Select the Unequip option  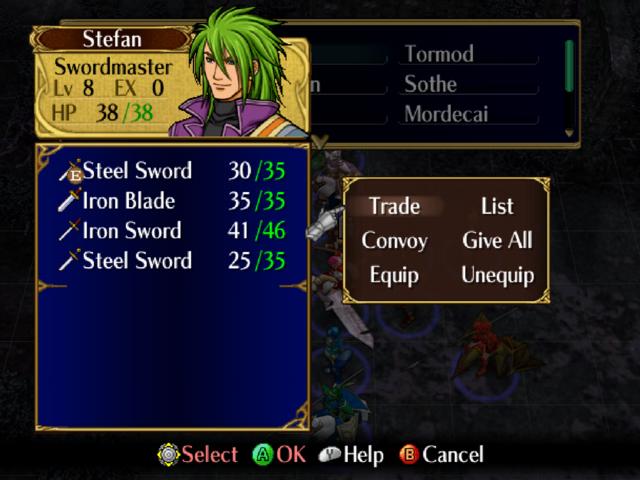[498, 275]
